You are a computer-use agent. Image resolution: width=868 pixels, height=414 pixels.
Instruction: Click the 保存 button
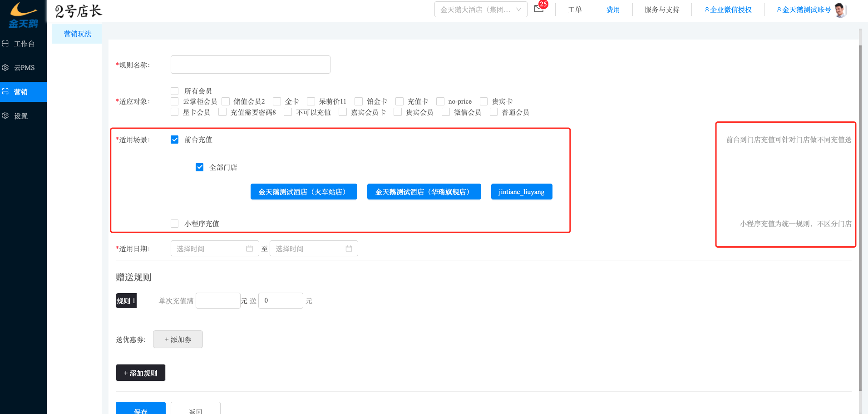pos(141,408)
